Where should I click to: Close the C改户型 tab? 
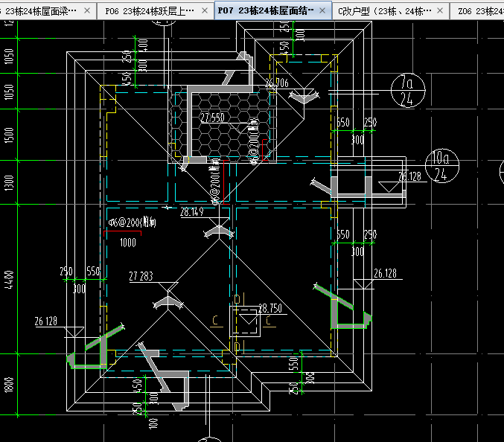pos(441,11)
